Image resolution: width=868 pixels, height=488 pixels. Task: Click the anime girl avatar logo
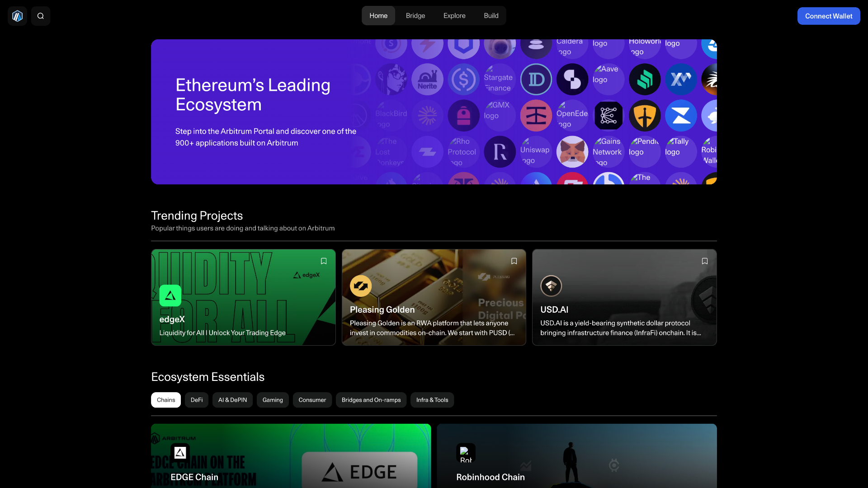coord(391,80)
